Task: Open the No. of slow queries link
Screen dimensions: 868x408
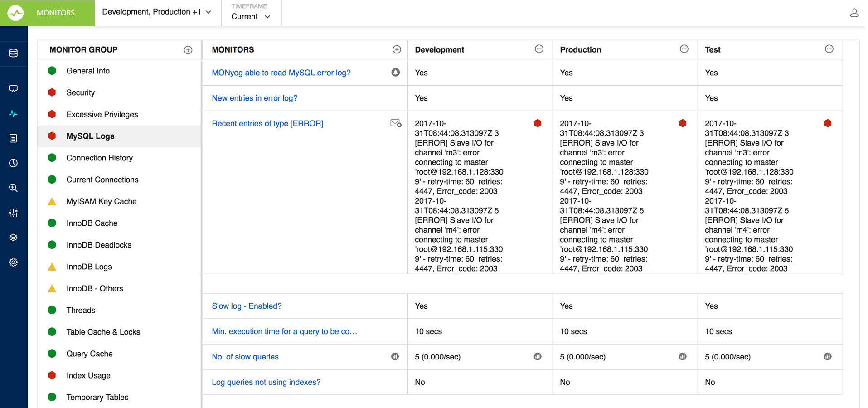Action: coord(245,357)
